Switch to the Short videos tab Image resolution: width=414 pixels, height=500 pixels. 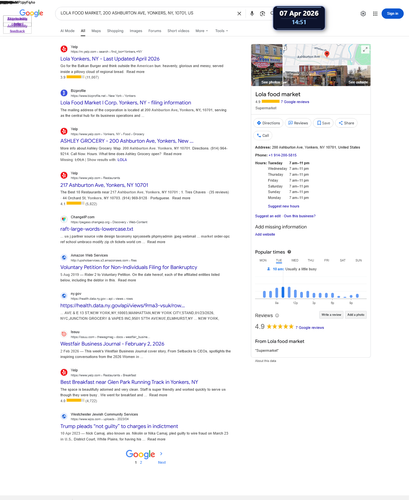(178, 31)
